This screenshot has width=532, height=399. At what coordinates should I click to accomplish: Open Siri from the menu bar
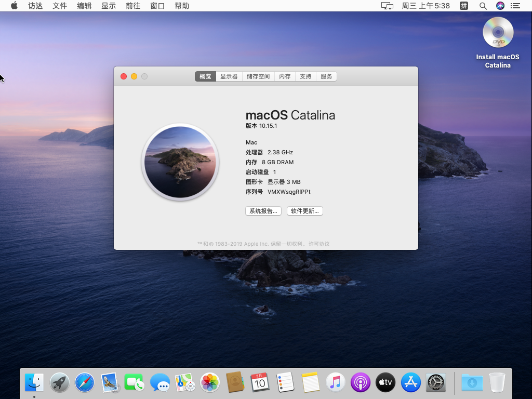[x=500, y=6]
